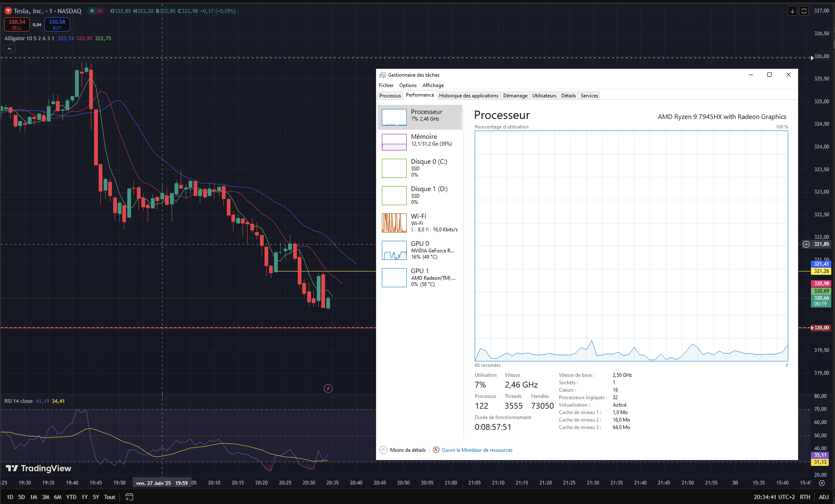Collapse the indicator legend with the arrow
Image resolution: width=835 pixels, height=504 pixels.
pyautogui.click(x=9, y=48)
